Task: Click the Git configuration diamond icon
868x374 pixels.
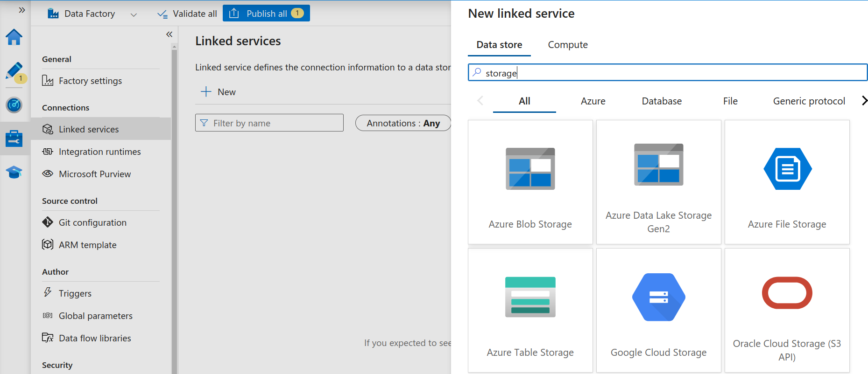Action: tap(48, 222)
